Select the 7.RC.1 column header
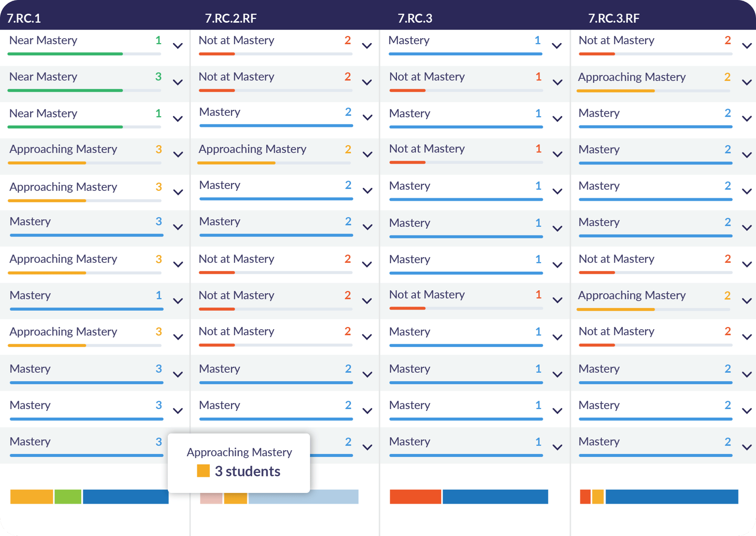Image resolution: width=756 pixels, height=536 pixels. pos(24,18)
